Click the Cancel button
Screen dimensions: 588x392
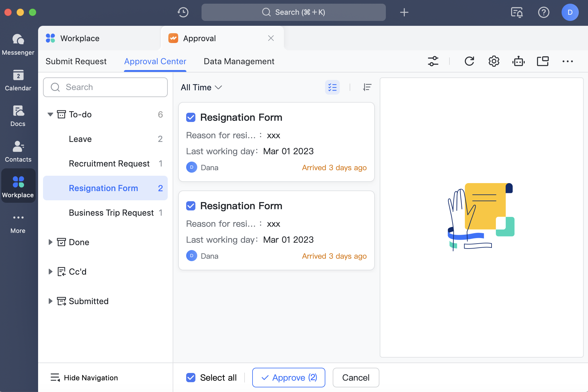click(355, 378)
